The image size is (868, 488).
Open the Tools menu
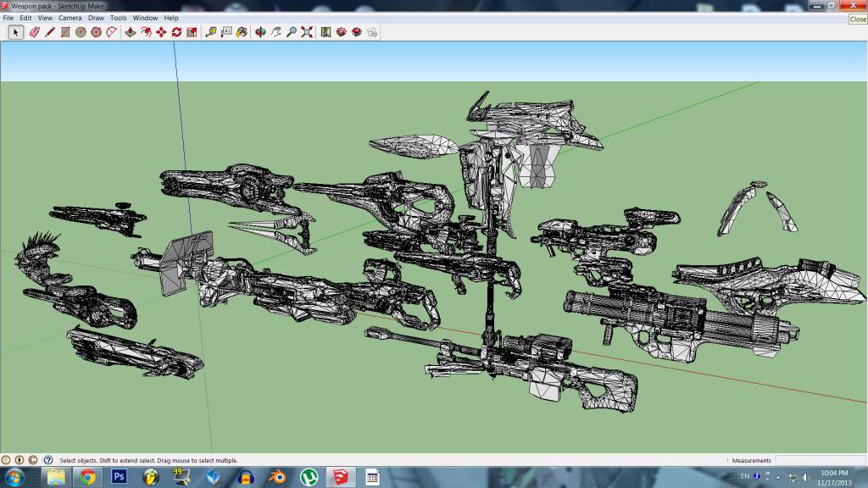click(x=119, y=19)
